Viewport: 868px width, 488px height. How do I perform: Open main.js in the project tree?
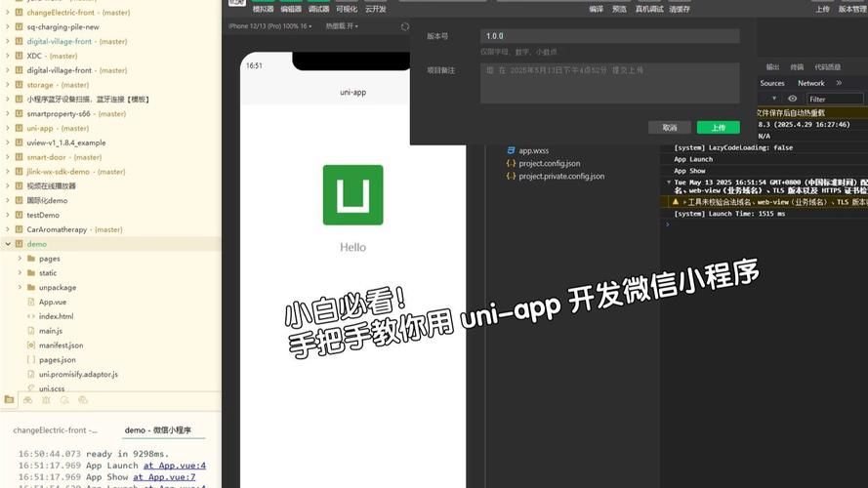[x=51, y=331]
